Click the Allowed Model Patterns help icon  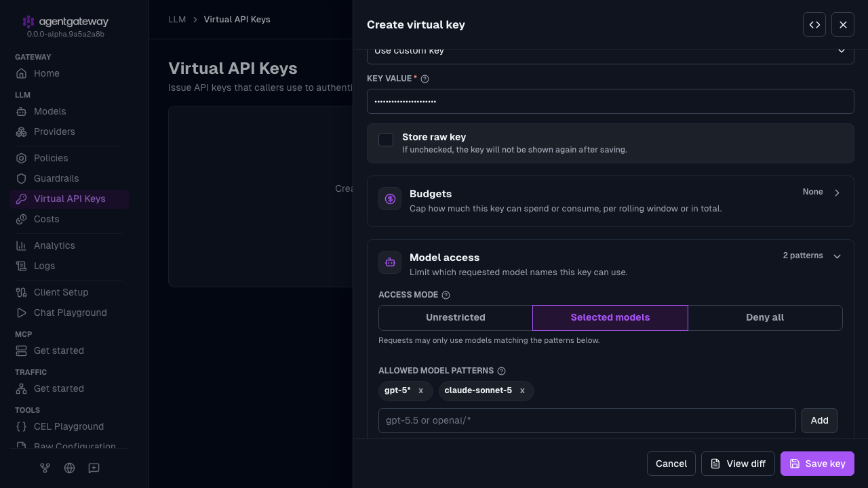[x=502, y=371]
